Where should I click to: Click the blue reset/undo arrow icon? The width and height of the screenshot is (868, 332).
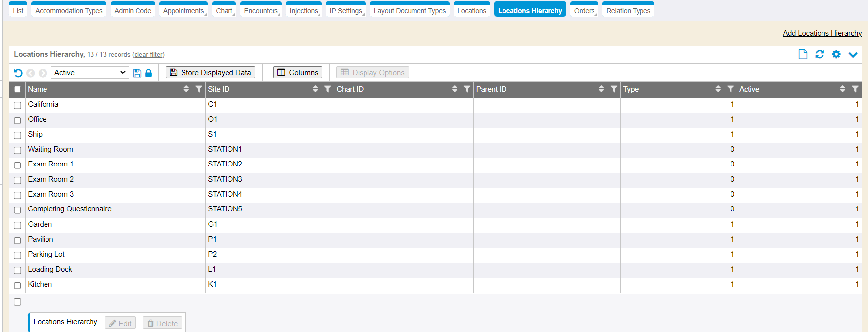pyautogui.click(x=18, y=73)
